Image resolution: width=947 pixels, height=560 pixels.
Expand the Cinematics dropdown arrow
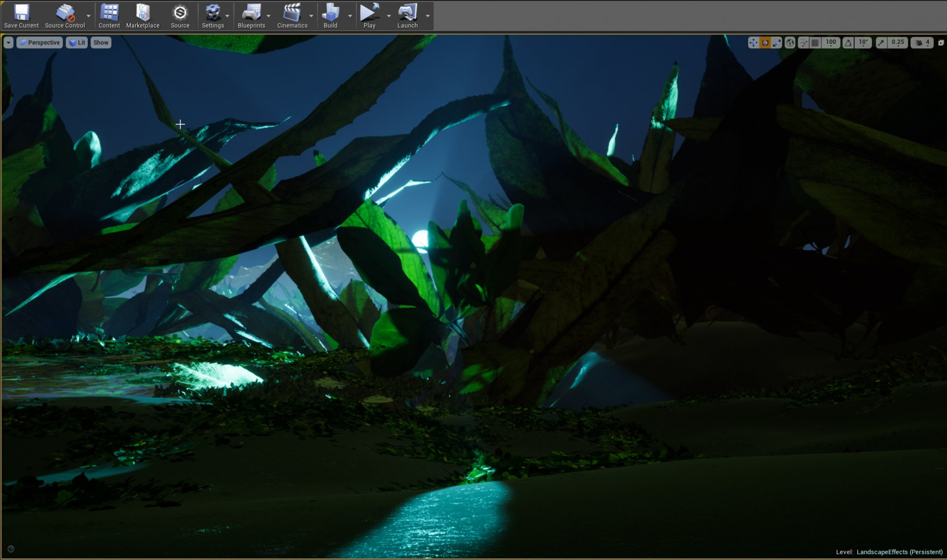pyautogui.click(x=311, y=16)
